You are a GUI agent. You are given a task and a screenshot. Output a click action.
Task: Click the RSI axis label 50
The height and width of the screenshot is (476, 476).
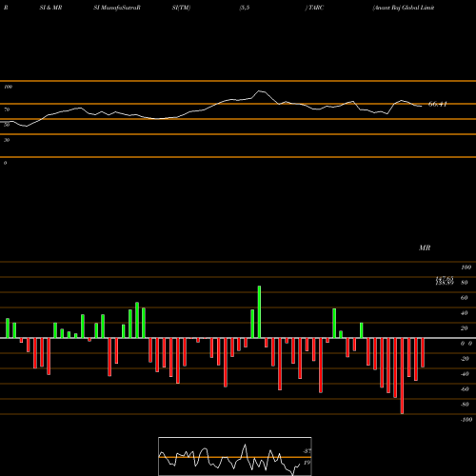[x=7, y=125]
